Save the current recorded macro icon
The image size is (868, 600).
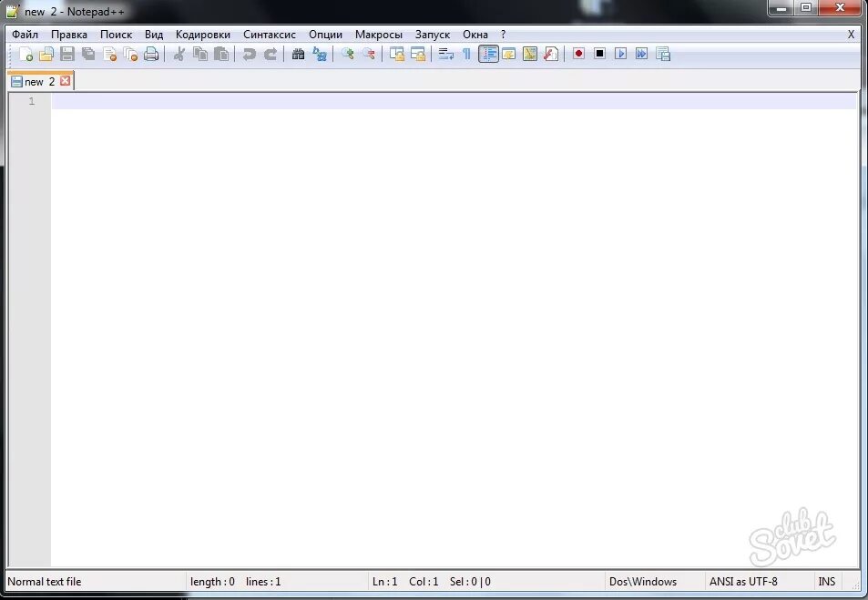663,54
